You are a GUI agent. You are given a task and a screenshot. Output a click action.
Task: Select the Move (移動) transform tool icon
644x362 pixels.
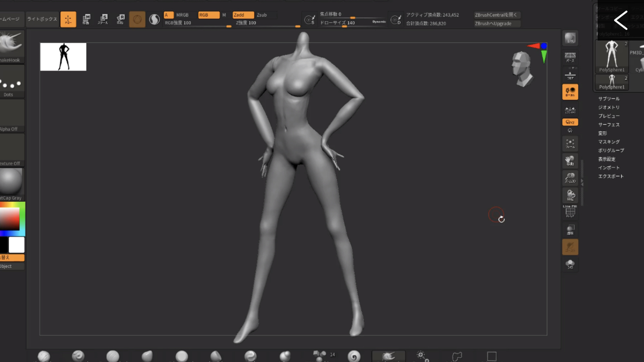(86, 19)
